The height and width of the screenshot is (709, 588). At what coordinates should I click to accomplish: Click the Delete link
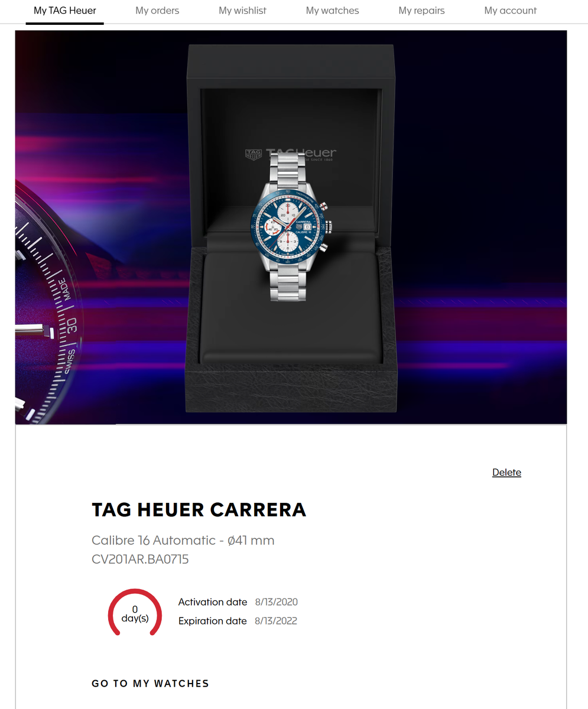click(506, 472)
